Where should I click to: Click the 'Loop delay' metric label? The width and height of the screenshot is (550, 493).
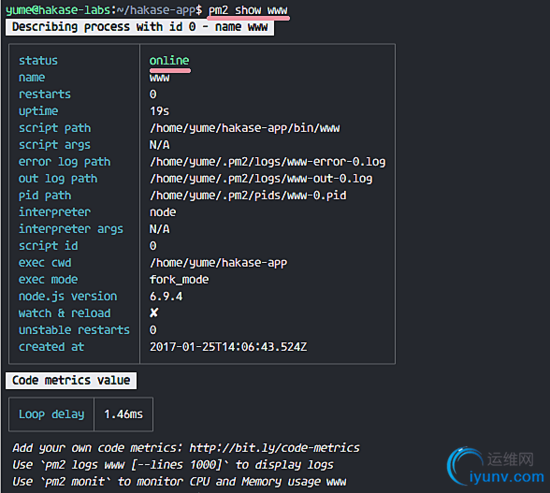52,414
